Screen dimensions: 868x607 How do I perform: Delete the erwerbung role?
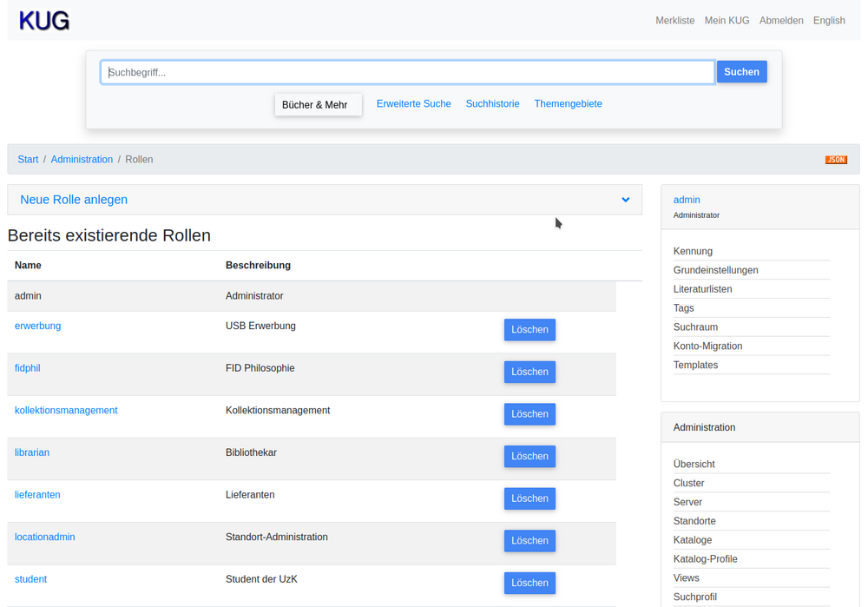click(x=529, y=330)
